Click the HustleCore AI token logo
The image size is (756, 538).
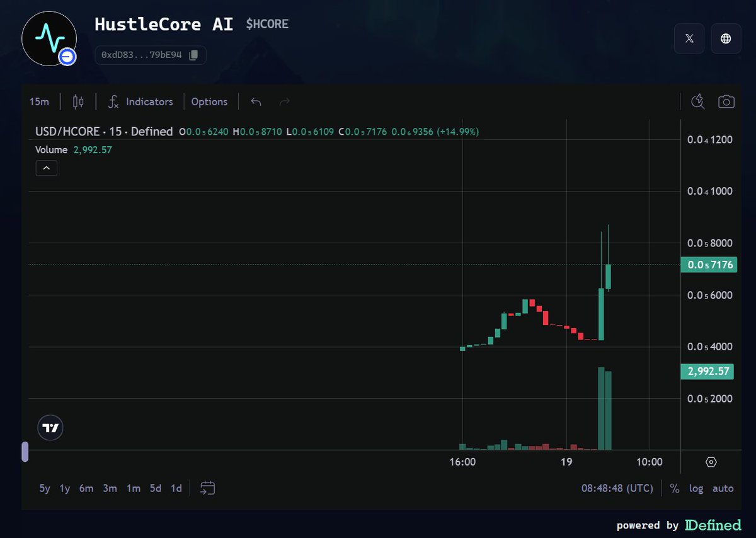point(49,38)
